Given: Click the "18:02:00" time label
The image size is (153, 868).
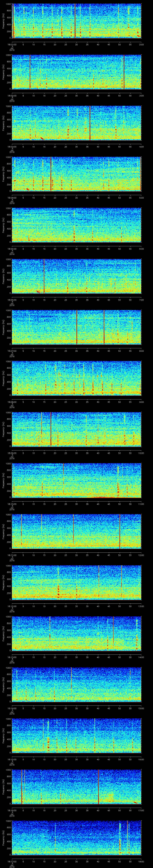Looking at the screenshot, I should click(12, 96).
